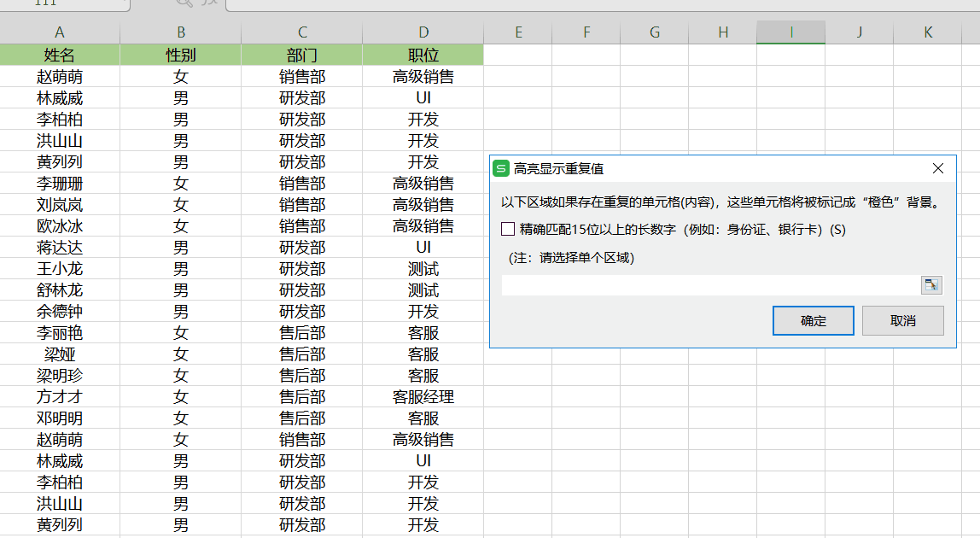Click the first cell containing 赵萌萌
The image size is (980, 538).
(60, 76)
